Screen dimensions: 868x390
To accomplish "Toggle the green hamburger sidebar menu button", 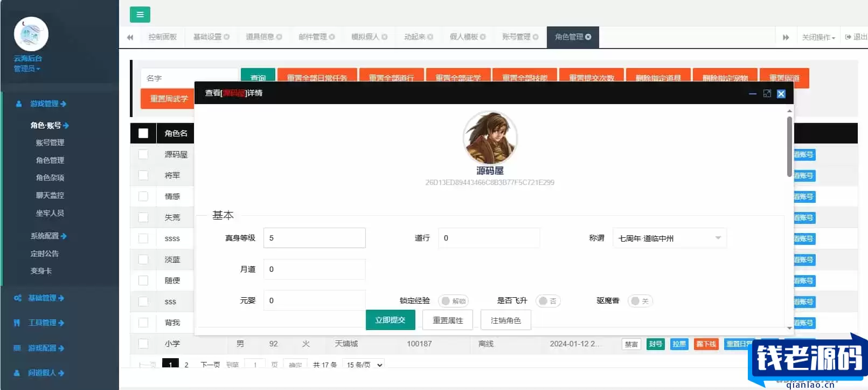I will (x=140, y=15).
